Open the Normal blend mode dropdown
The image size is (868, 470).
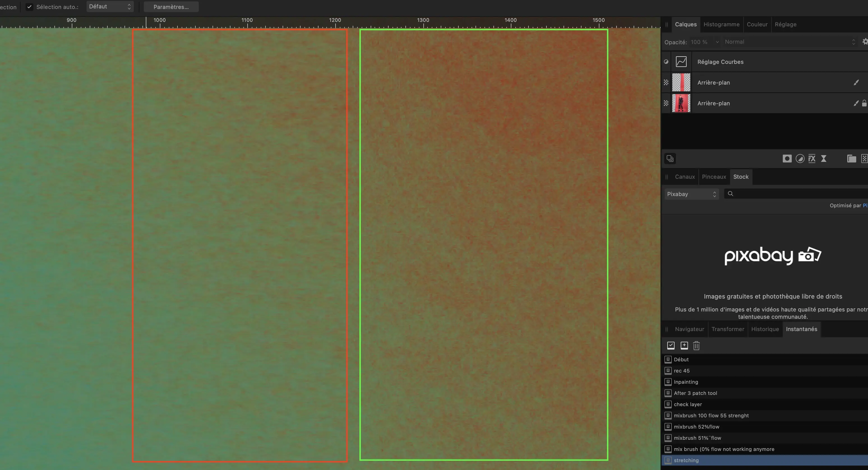pyautogui.click(x=790, y=42)
